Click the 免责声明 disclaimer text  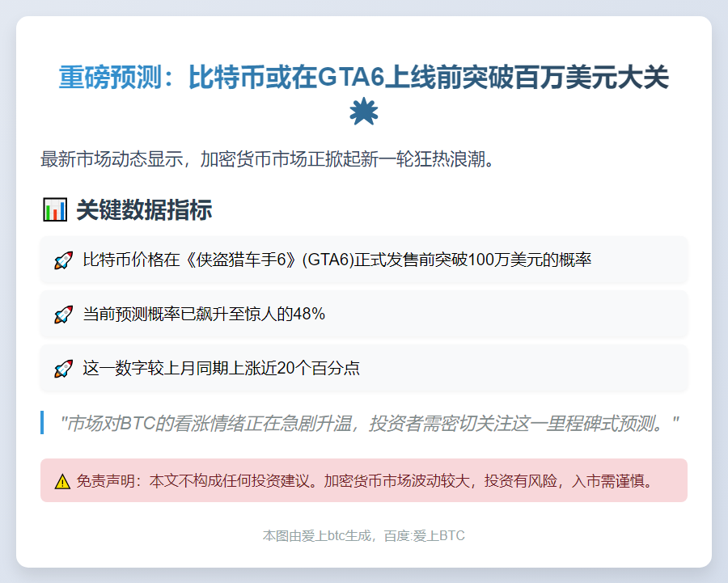pos(365,481)
